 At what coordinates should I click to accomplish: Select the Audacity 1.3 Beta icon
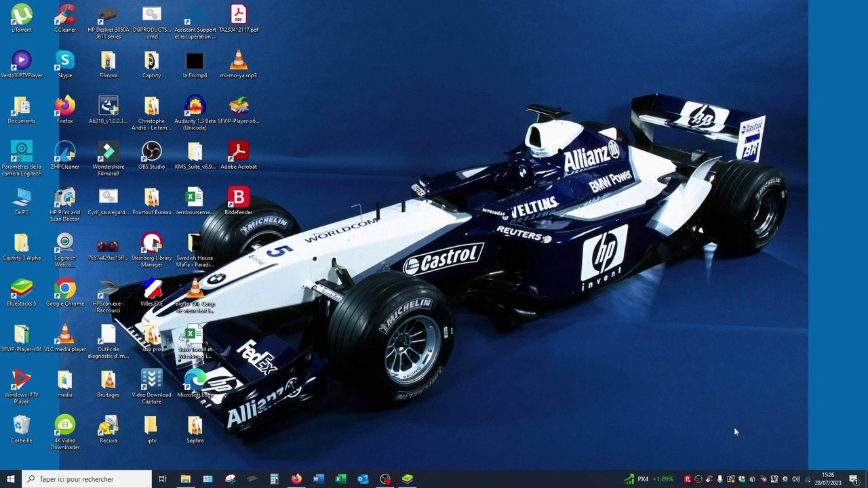click(195, 113)
